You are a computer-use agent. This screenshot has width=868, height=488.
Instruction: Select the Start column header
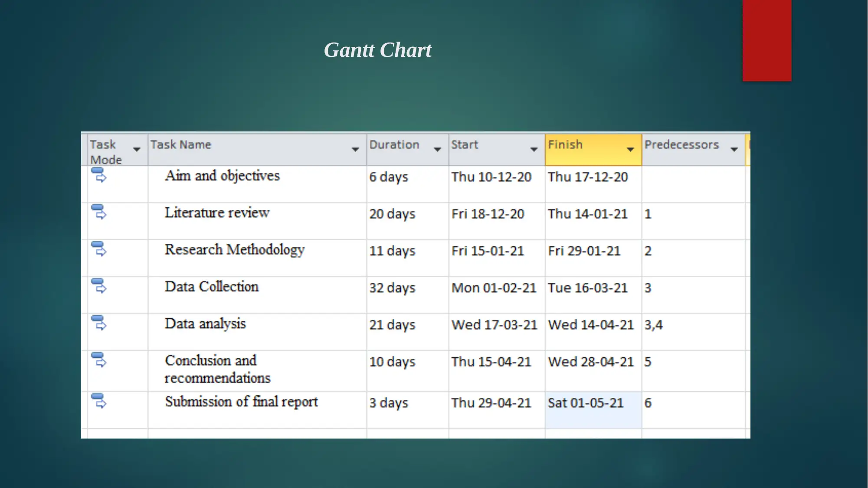tap(497, 150)
